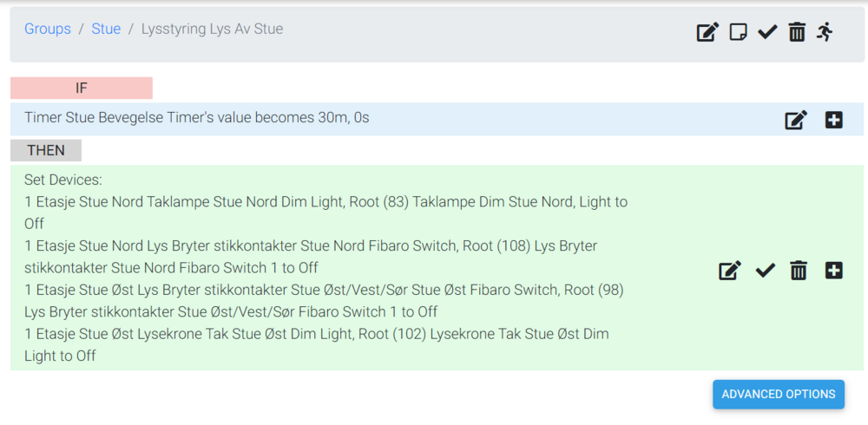The image size is (868, 425).
Task: Edit the rule name in header
Action: point(707,33)
